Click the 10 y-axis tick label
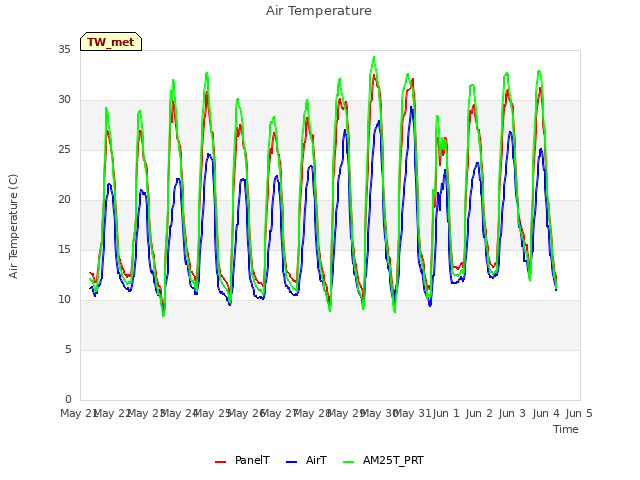640x480 pixels. click(64, 300)
